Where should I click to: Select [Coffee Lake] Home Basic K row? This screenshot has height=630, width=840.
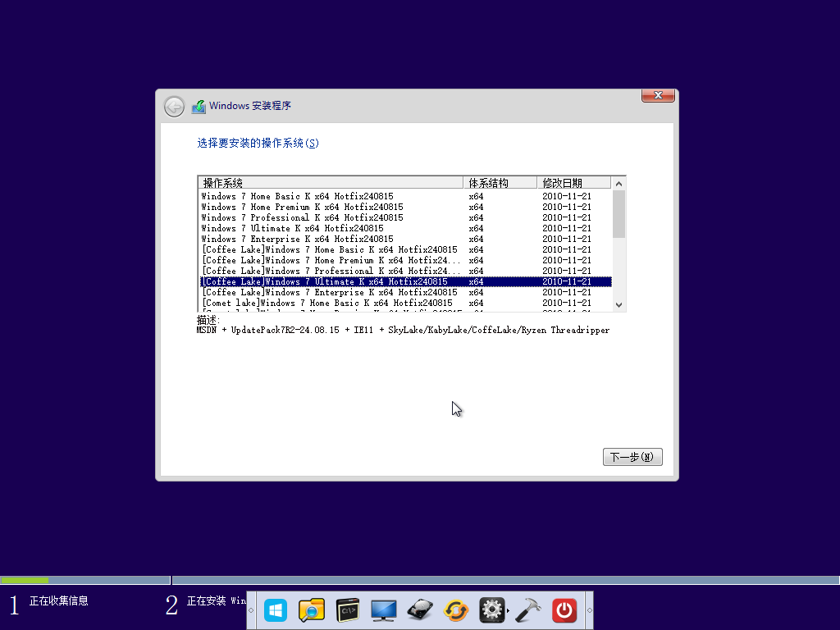click(405, 249)
